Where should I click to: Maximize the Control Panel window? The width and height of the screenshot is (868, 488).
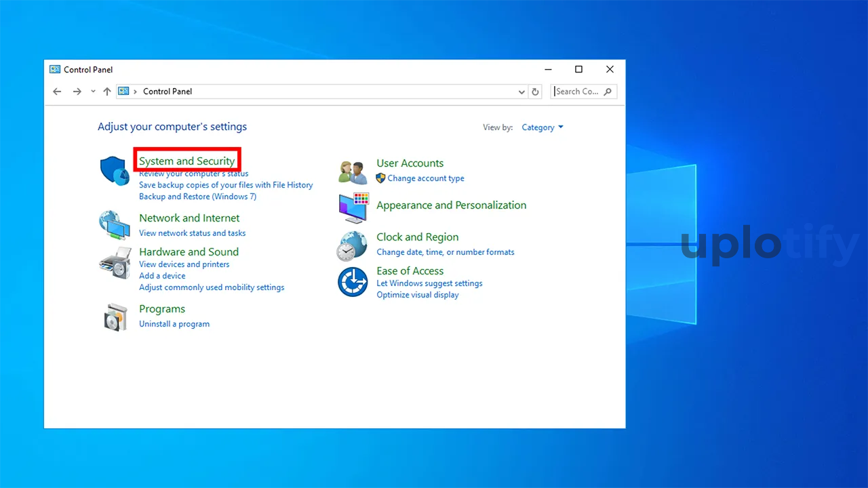[578, 69]
